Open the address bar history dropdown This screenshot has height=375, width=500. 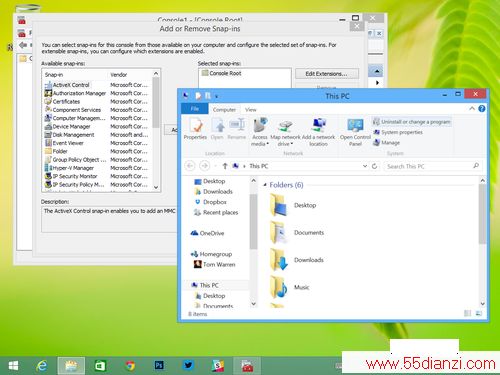coord(365,166)
